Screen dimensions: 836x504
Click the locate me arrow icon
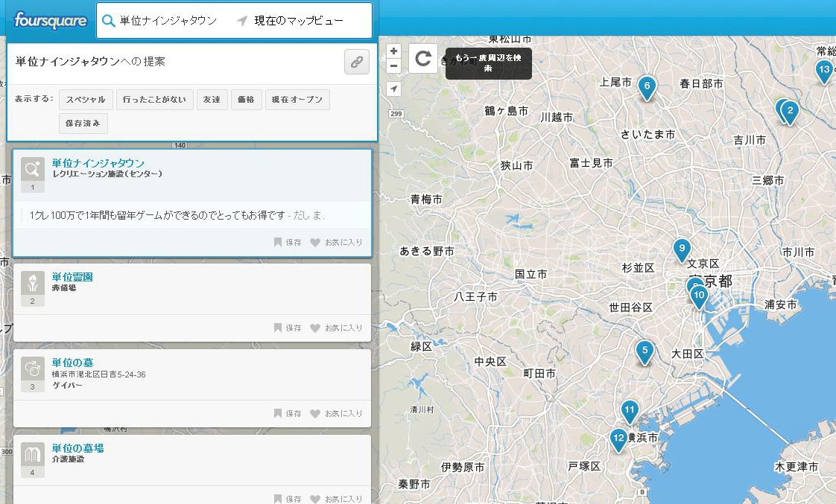(x=394, y=89)
